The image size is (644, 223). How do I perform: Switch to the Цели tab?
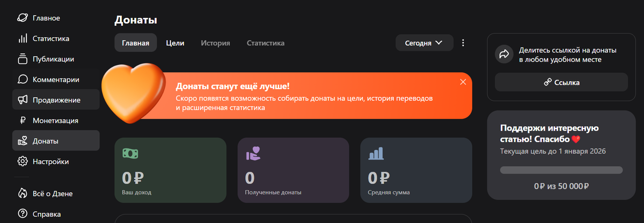(175, 43)
